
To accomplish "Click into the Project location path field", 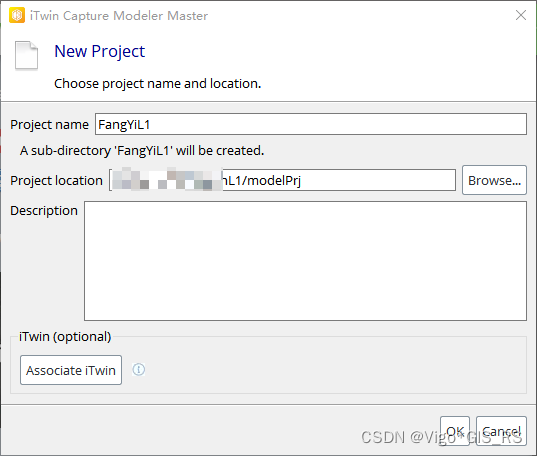I will pyautogui.click(x=283, y=180).
